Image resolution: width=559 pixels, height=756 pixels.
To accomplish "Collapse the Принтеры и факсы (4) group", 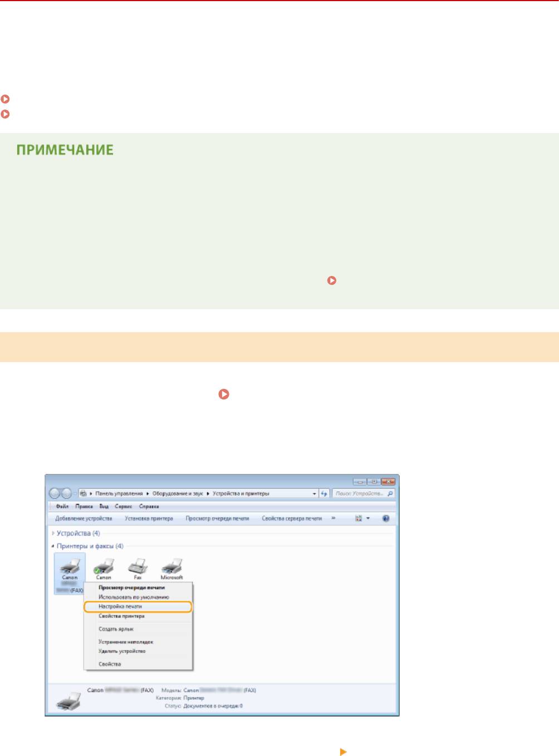I will 53,546.
